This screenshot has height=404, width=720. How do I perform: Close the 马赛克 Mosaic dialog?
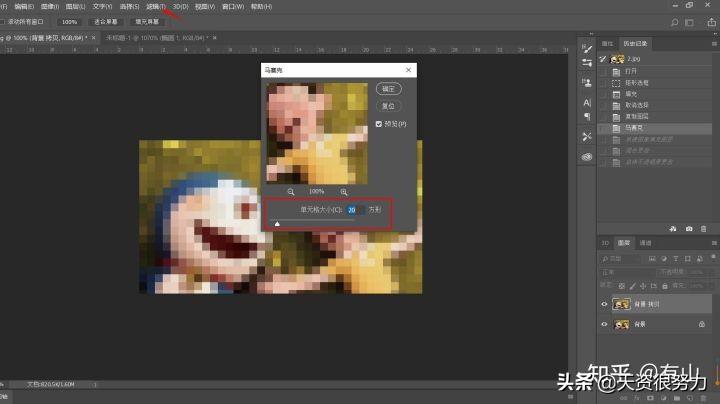tap(408, 70)
